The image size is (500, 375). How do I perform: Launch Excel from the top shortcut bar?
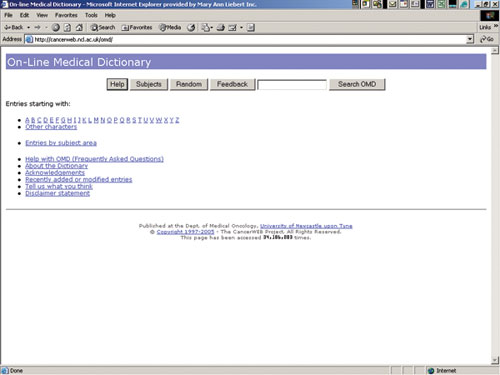click(x=441, y=4)
